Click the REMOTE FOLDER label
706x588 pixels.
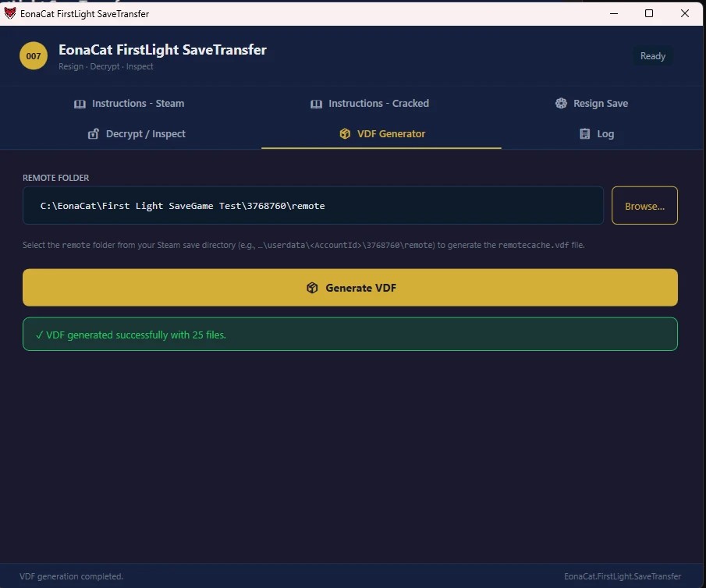tap(56, 178)
